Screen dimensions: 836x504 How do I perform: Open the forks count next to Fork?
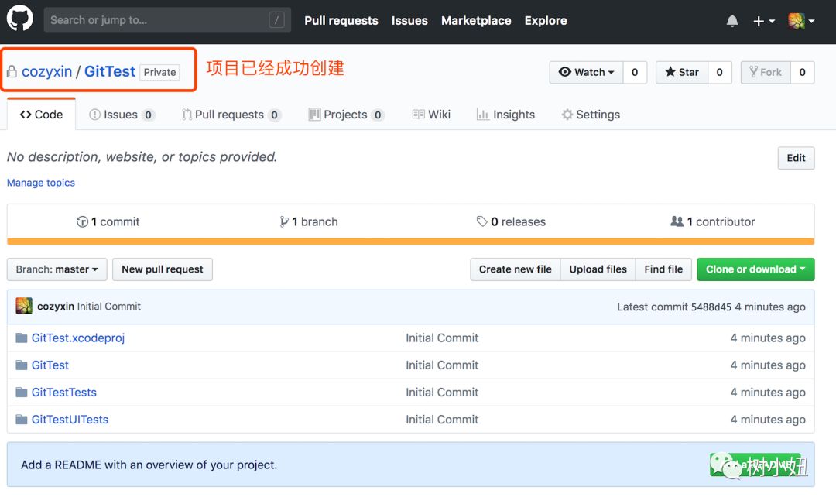[802, 72]
